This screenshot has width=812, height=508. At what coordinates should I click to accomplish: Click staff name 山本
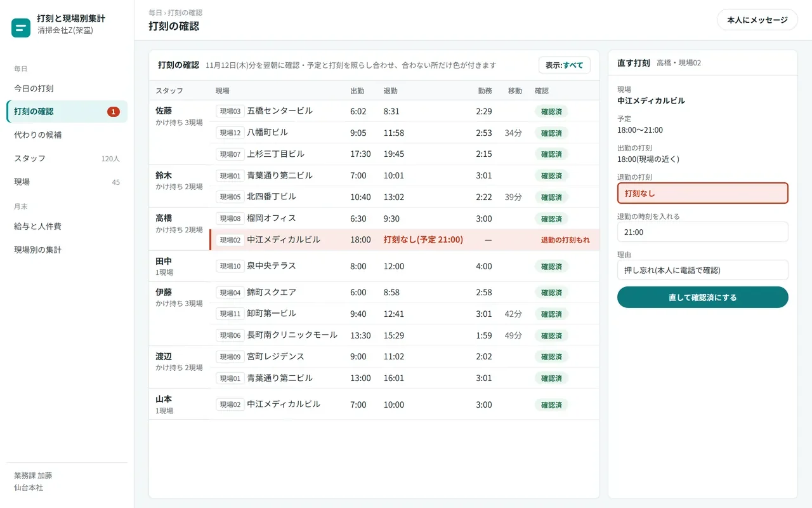pos(164,399)
